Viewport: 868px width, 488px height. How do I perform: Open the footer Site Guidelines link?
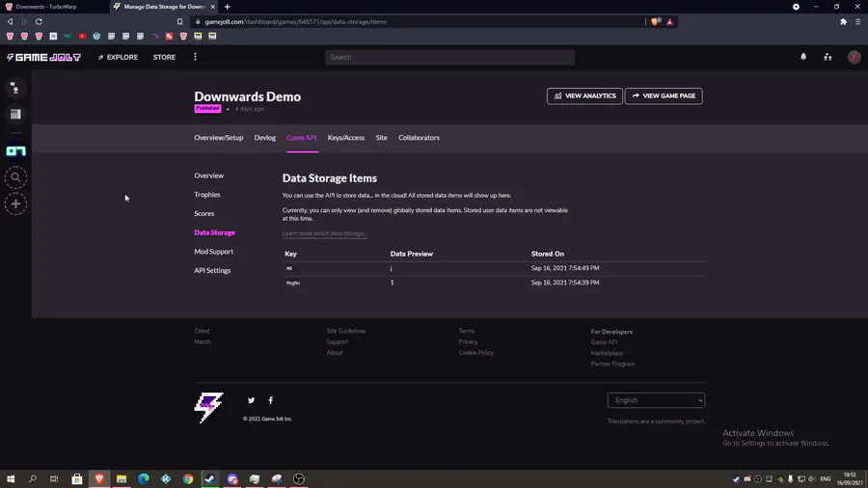pos(346,331)
